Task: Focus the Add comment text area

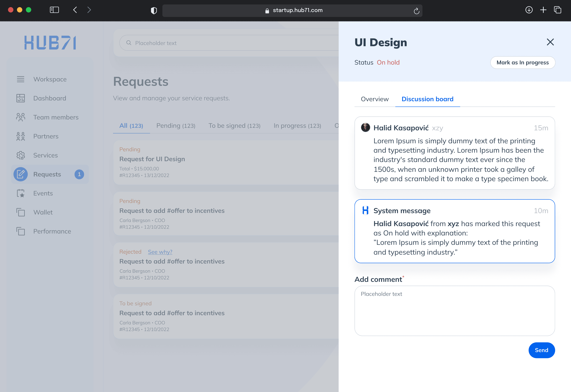Action: point(454,311)
